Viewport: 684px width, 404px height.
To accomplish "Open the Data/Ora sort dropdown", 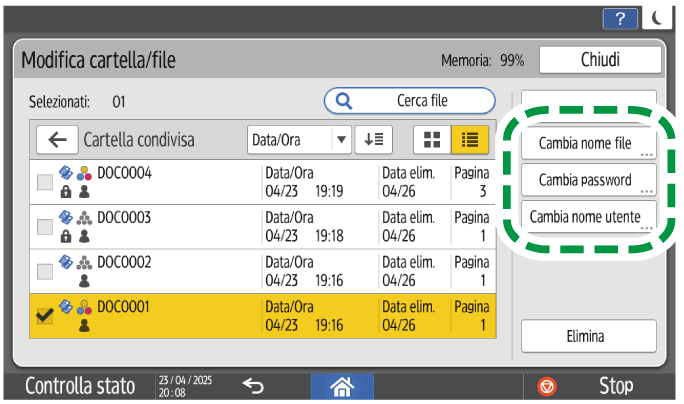I will (299, 140).
